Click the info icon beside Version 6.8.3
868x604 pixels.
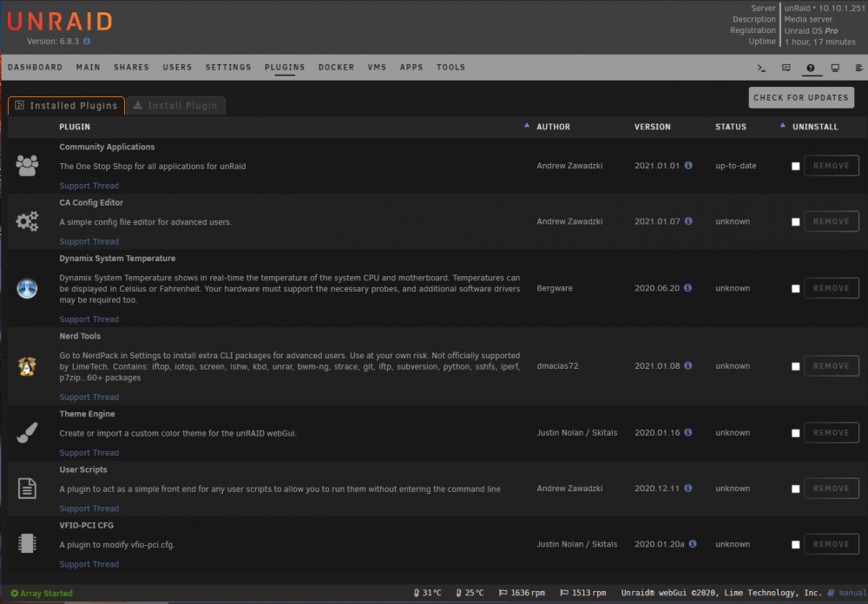(x=87, y=41)
